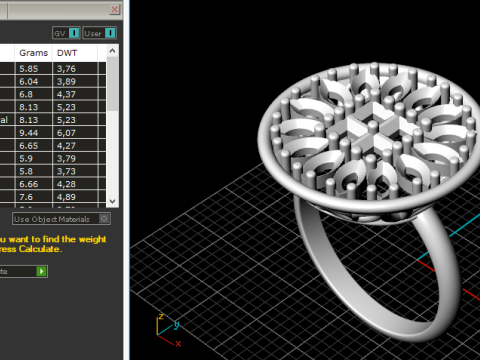
Task: Select the 3,79 DWT cell
Action: (75, 158)
